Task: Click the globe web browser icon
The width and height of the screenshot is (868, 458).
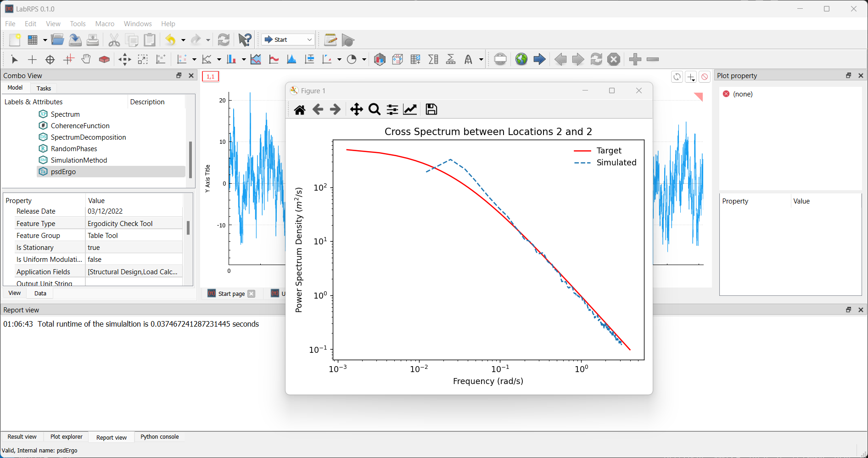Action: [x=521, y=59]
